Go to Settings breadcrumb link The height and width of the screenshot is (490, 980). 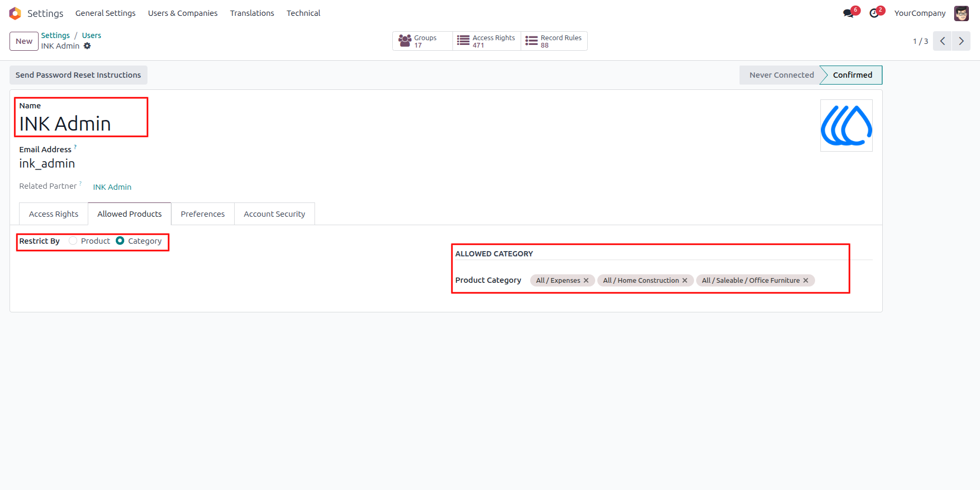point(56,35)
